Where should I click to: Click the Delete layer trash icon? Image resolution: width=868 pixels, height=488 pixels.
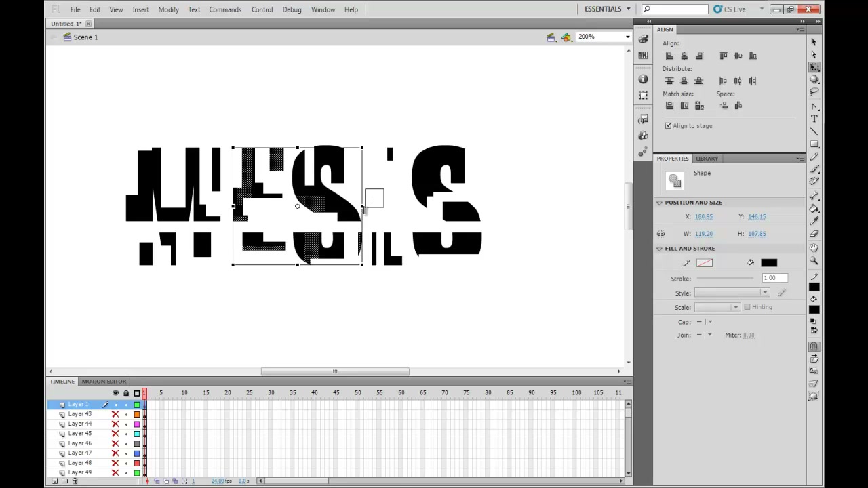(x=75, y=481)
